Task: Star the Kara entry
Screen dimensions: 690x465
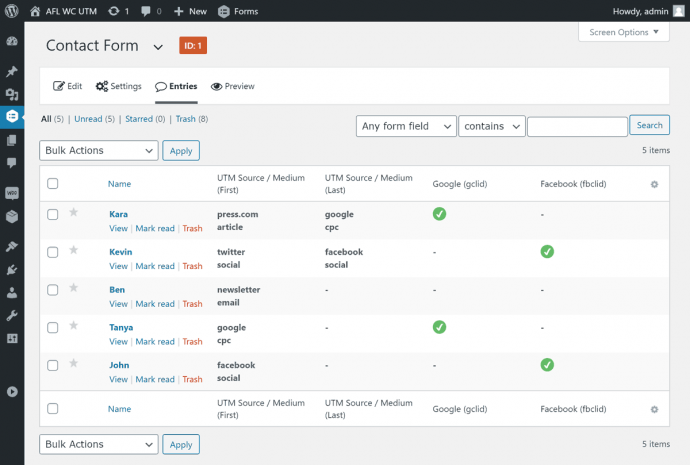Action: click(x=73, y=212)
